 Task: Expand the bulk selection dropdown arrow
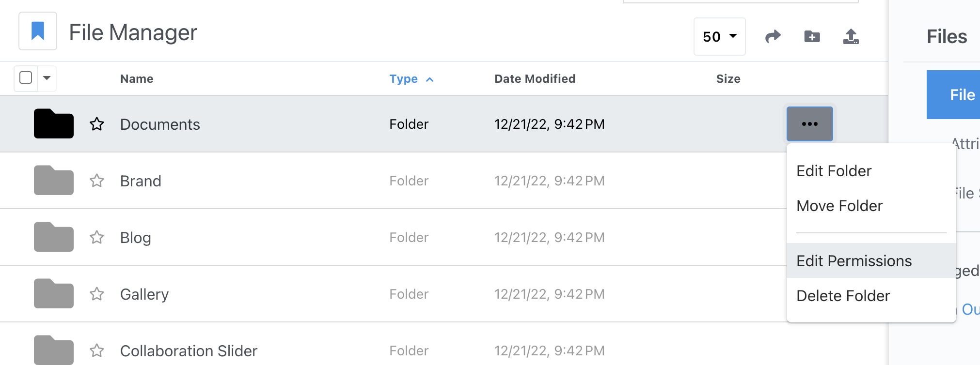(x=47, y=77)
